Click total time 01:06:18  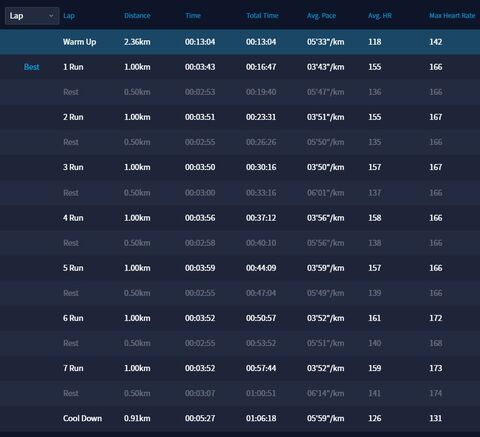[x=261, y=418]
